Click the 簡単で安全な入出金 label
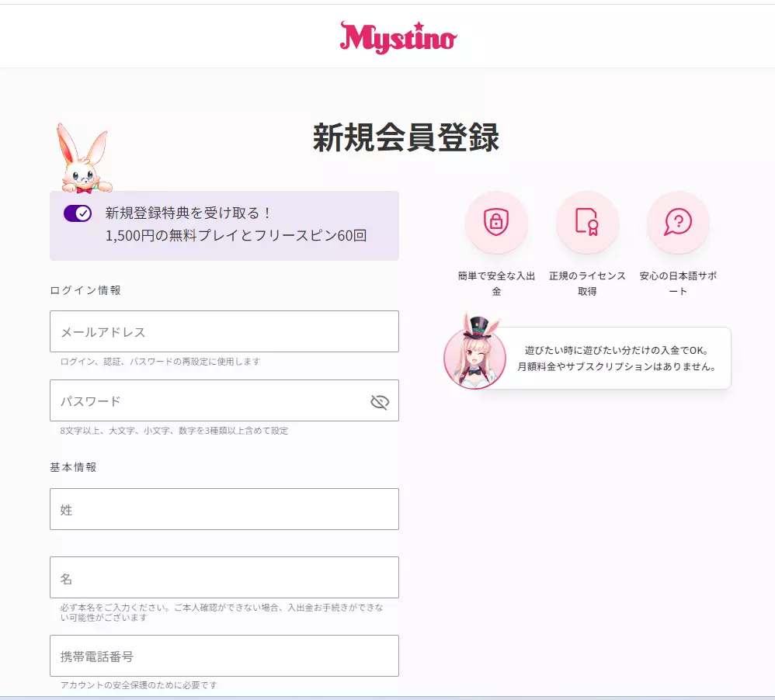 pos(496,283)
